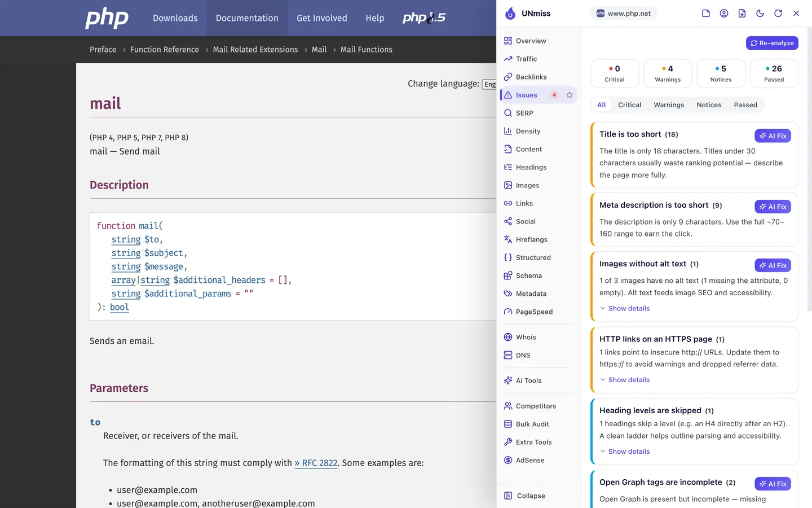Click the download report file icon
The image size is (812, 508).
click(742, 14)
